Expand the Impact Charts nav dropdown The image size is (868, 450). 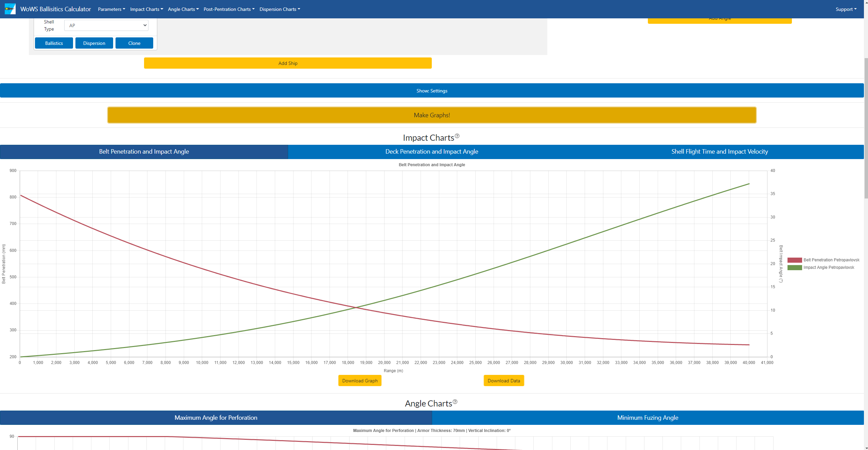pos(146,9)
